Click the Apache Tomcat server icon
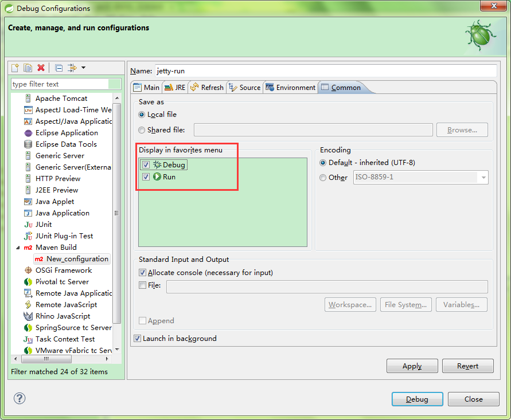Screen dimensions: 511x420 pos(28,99)
